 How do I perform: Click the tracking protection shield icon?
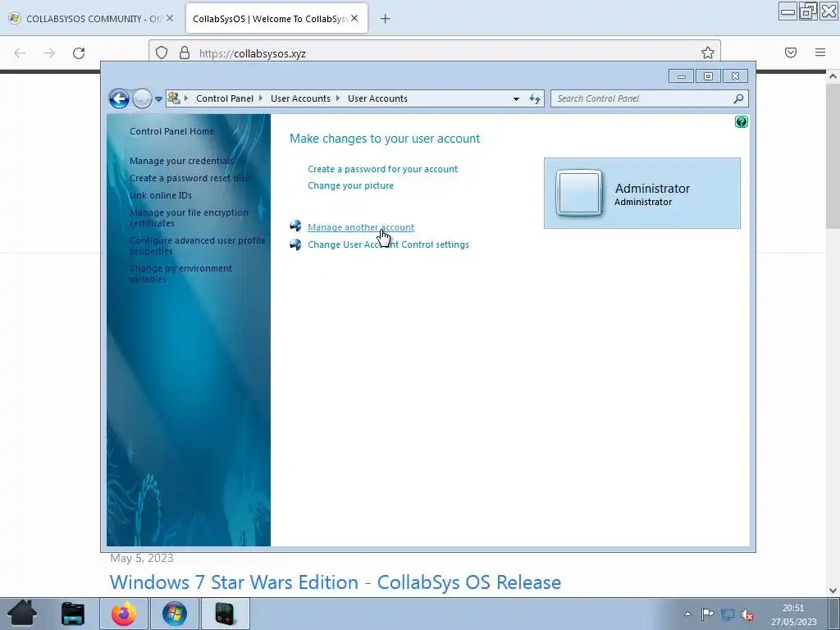click(162, 52)
